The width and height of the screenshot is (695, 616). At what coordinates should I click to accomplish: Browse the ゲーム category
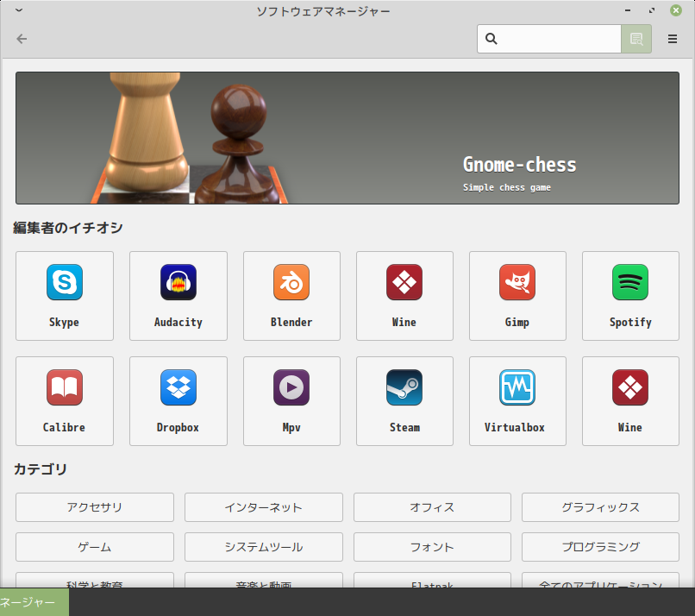[94, 547]
